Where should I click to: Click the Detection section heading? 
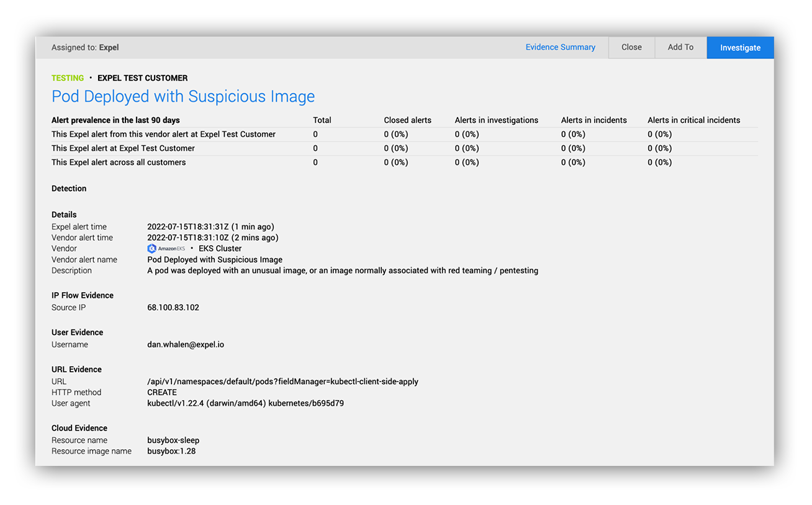(69, 189)
